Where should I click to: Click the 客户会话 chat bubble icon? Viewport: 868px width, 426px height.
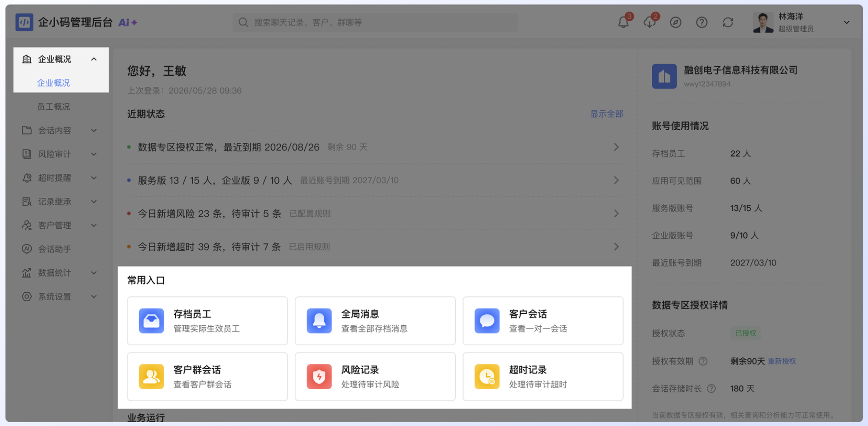pos(487,321)
